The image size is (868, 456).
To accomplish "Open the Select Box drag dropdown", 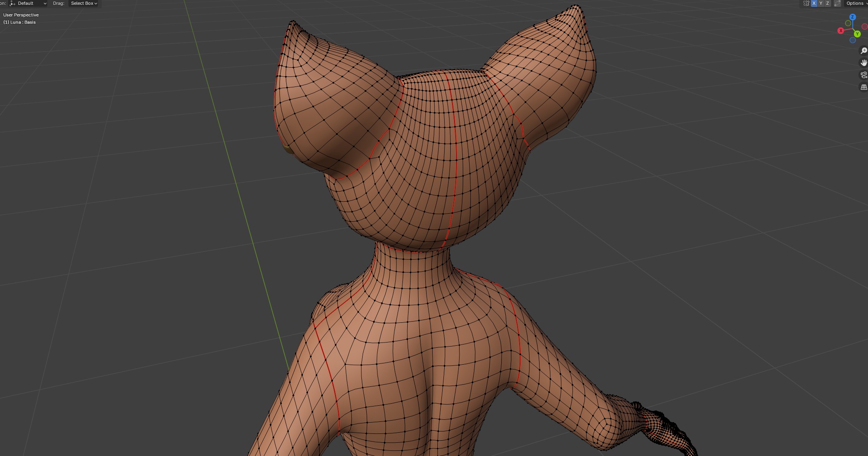I will point(84,3).
